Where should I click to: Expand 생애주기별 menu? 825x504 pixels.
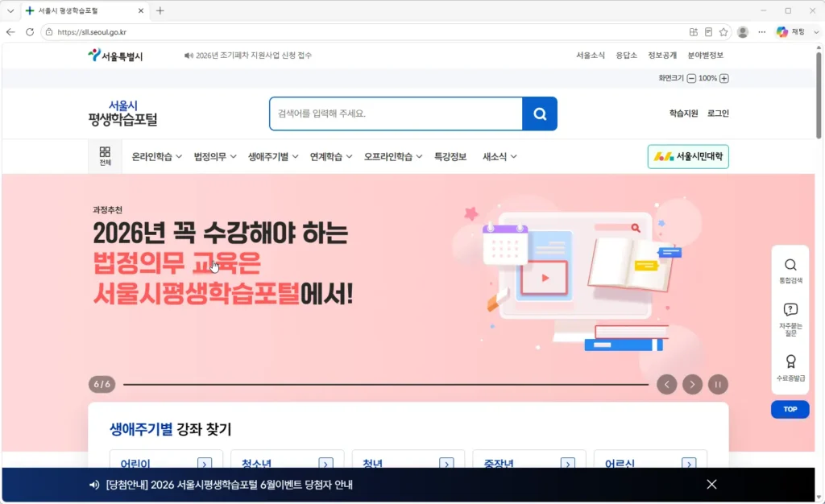point(273,157)
